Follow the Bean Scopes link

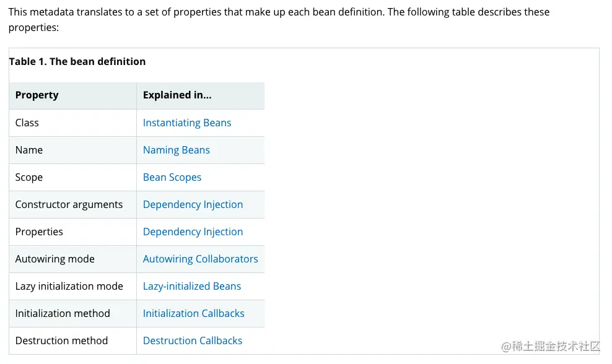[x=172, y=177]
